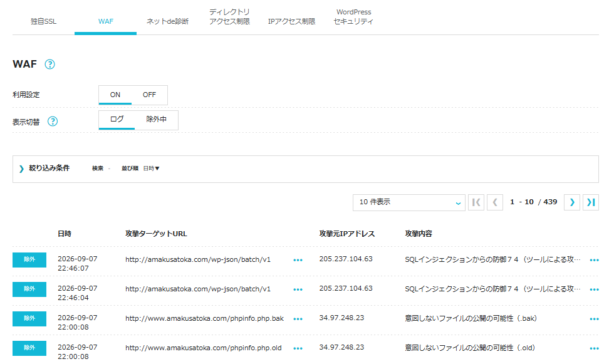Image resolution: width=609 pixels, height=364 pixels.
Task: Click the 攻撃元IPアドレス column header
Action: 347,234
